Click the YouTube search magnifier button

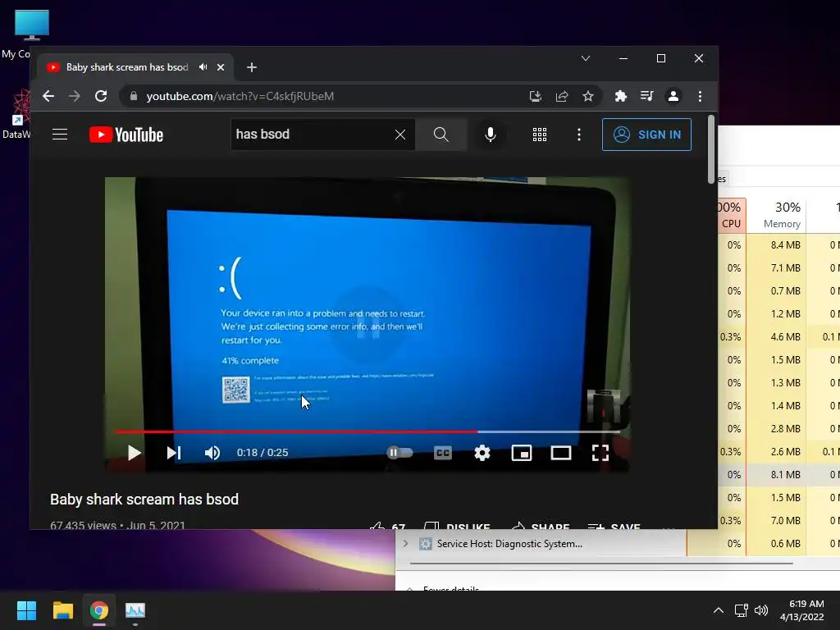(441, 135)
